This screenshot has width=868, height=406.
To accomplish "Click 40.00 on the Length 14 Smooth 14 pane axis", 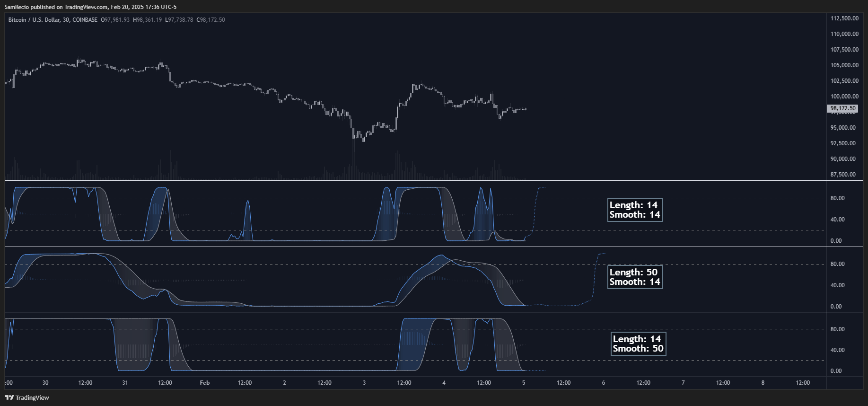I will pos(837,220).
